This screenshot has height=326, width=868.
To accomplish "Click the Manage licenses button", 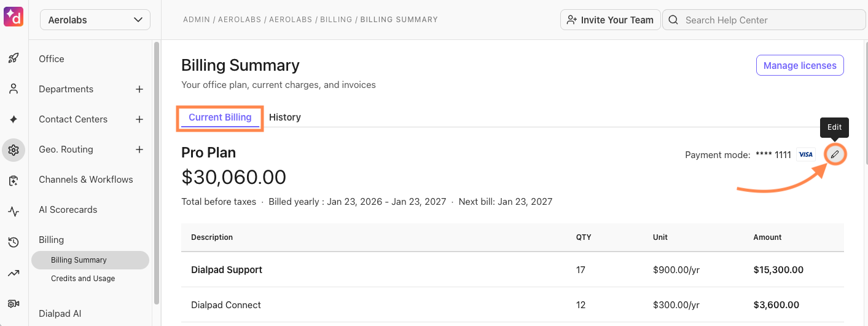I will [800, 65].
